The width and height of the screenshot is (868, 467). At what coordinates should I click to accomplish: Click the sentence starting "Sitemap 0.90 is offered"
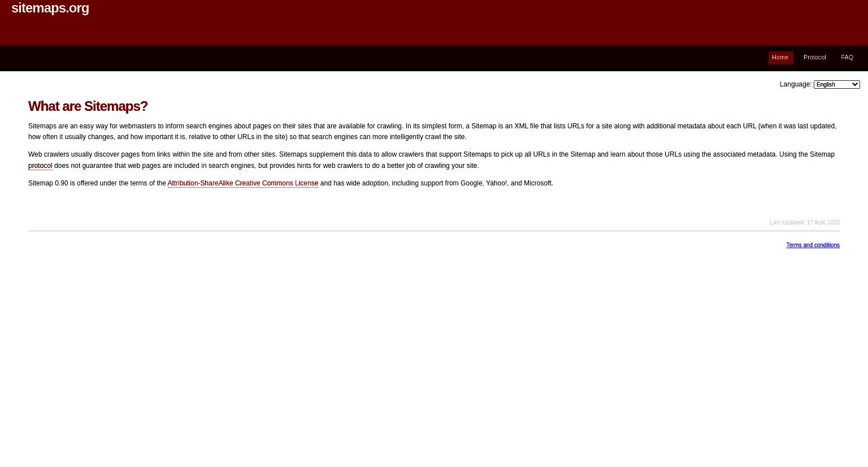click(x=290, y=183)
